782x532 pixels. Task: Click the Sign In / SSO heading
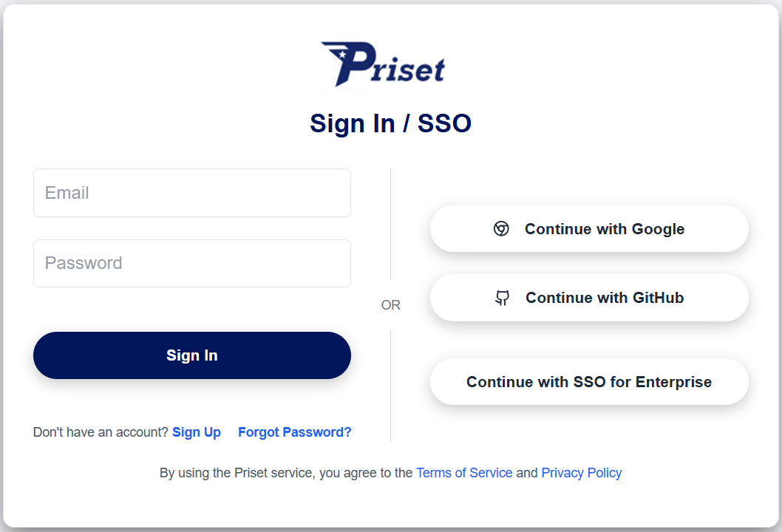(390, 123)
